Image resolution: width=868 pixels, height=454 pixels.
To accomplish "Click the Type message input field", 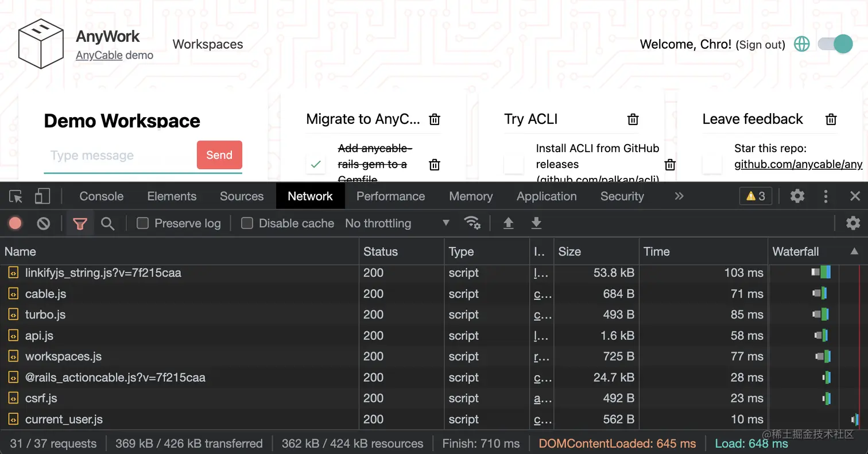I will point(115,155).
